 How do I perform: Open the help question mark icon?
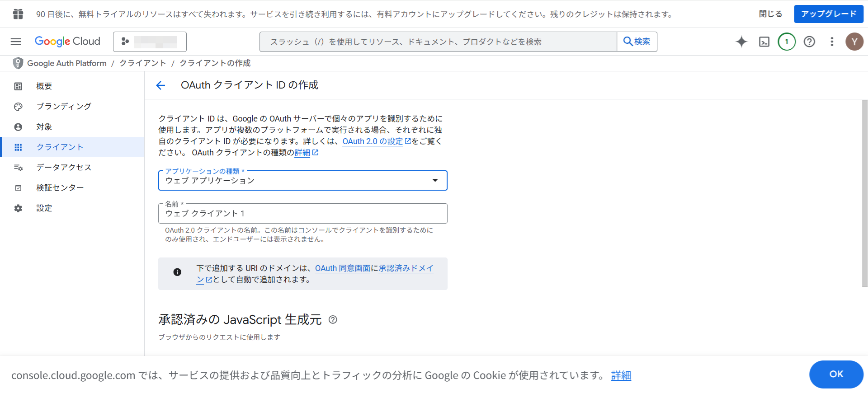(x=809, y=42)
